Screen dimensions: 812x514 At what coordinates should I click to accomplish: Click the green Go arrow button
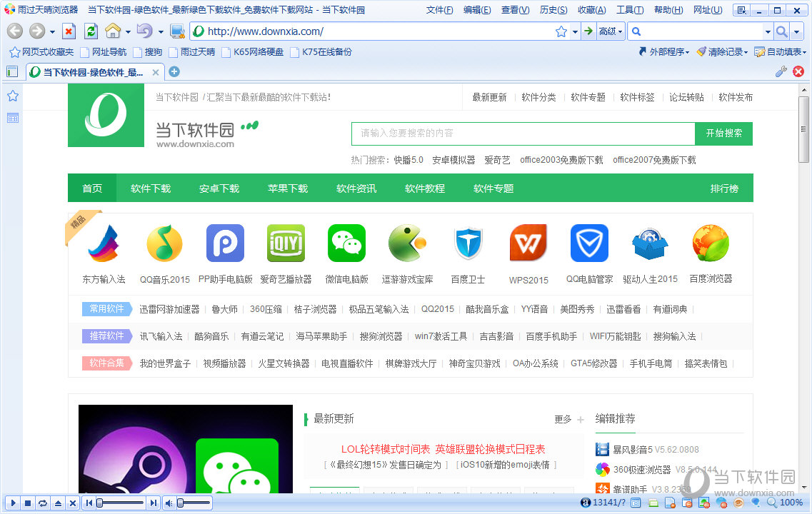tap(588, 31)
